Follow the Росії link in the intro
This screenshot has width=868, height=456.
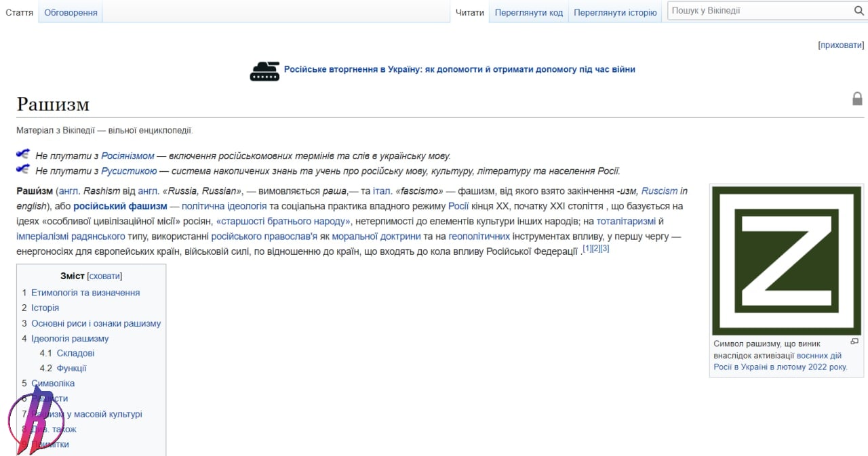click(x=458, y=206)
